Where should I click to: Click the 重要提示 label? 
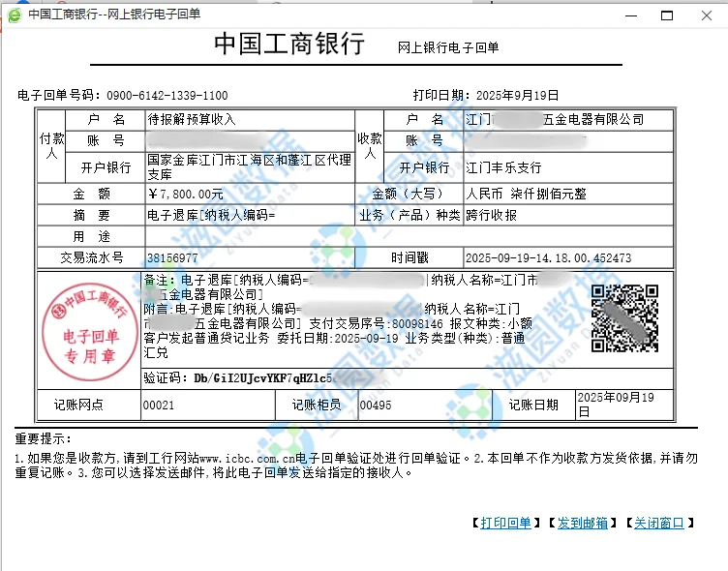[x=43, y=438]
